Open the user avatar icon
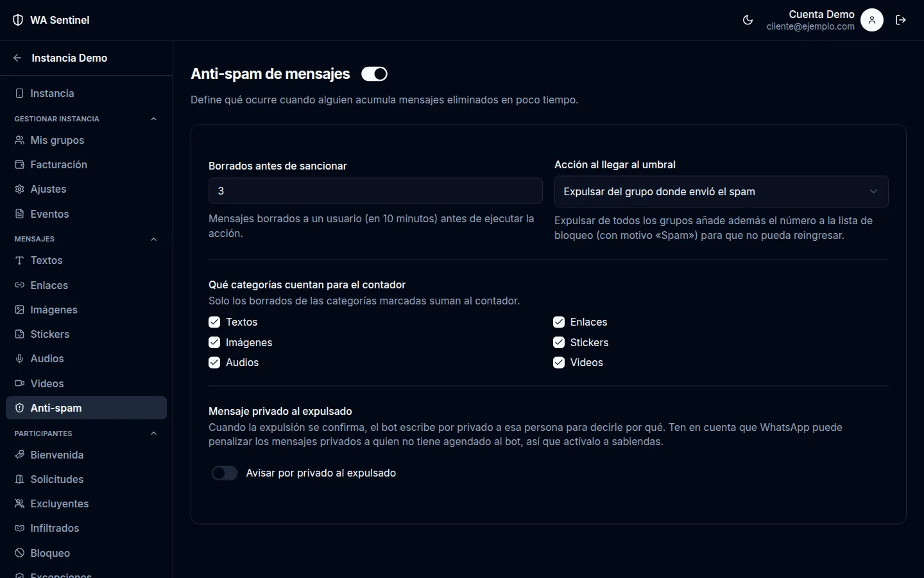The width and height of the screenshot is (924, 578). tap(871, 20)
